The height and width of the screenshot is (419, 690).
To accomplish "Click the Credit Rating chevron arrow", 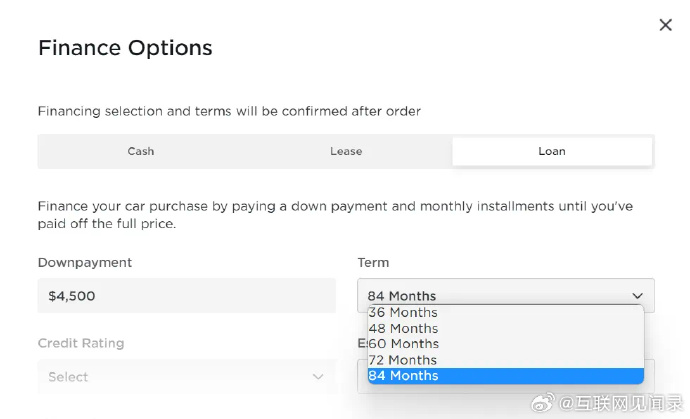I will 318,377.
